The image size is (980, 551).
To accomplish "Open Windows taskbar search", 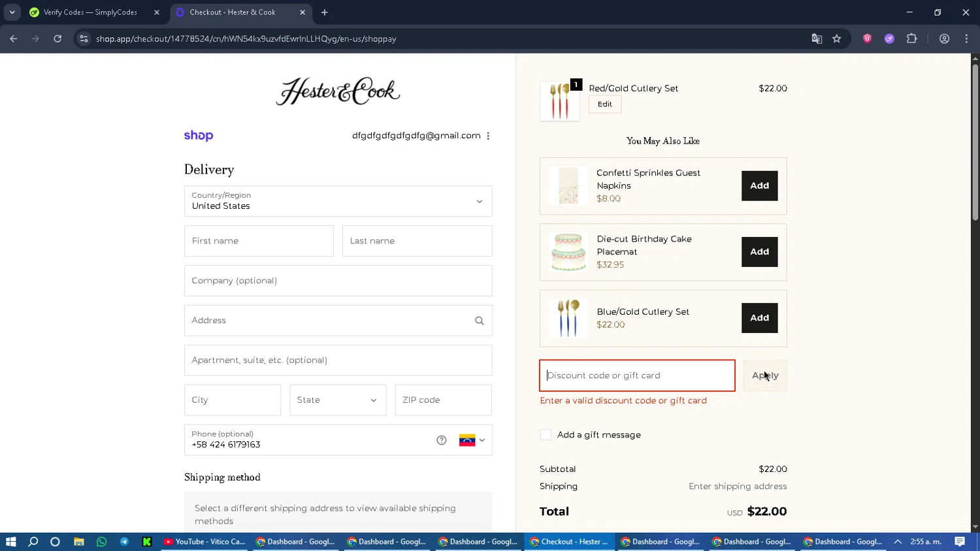I will tap(33, 542).
